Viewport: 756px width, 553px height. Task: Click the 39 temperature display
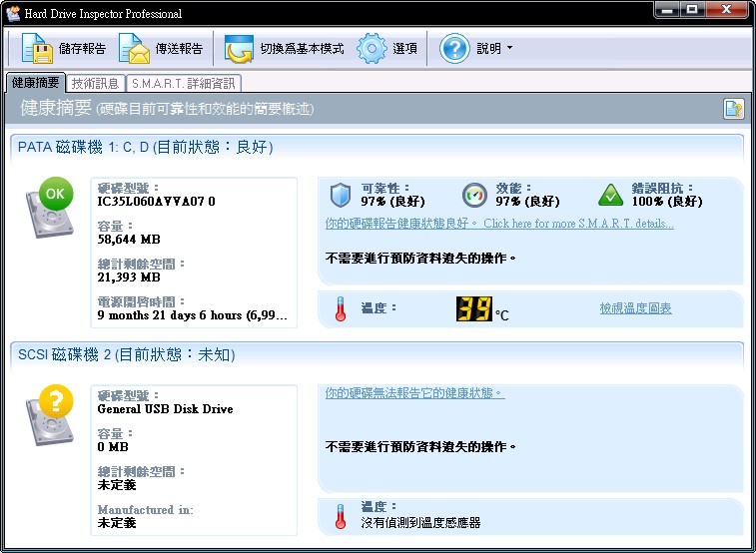coord(474,308)
